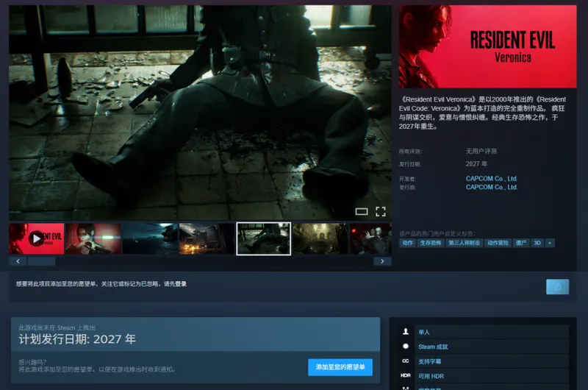Click the right arrow of thumbnail strip
Screen dimensions: 588x390
pyautogui.click(x=382, y=261)
